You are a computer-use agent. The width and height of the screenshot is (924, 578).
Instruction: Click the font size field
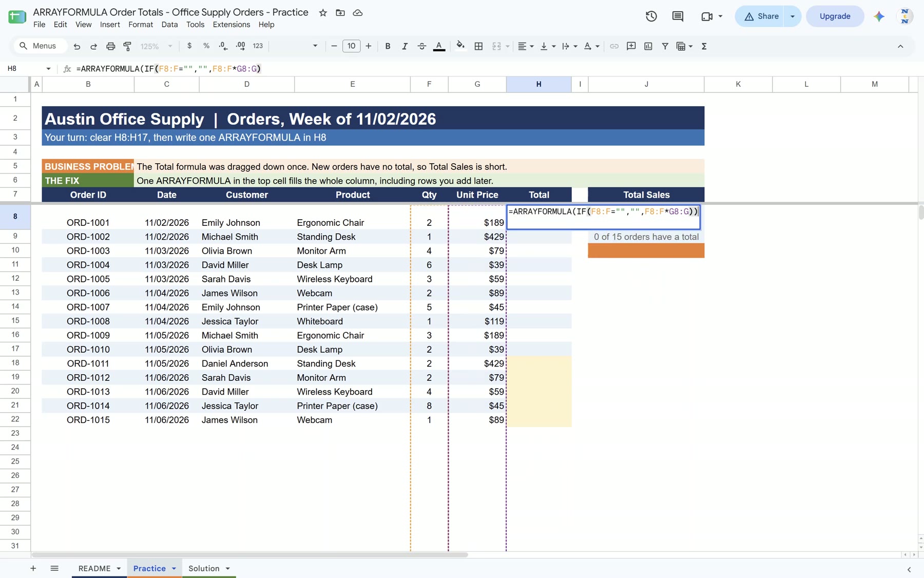[351, 46]
